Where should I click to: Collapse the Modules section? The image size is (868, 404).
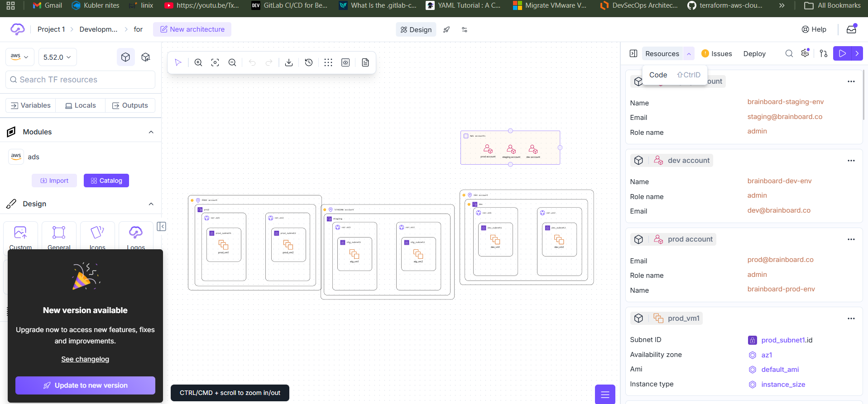tap(151, 132)
